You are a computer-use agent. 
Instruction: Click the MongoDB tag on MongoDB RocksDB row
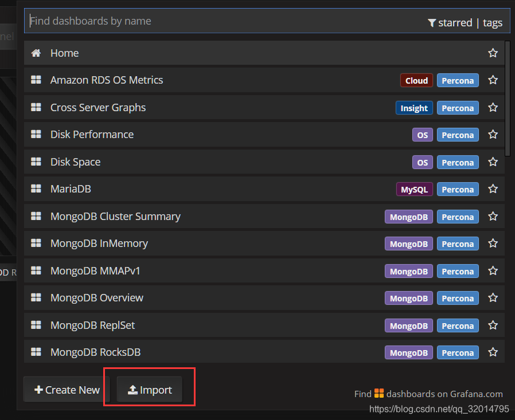(409, 353)
